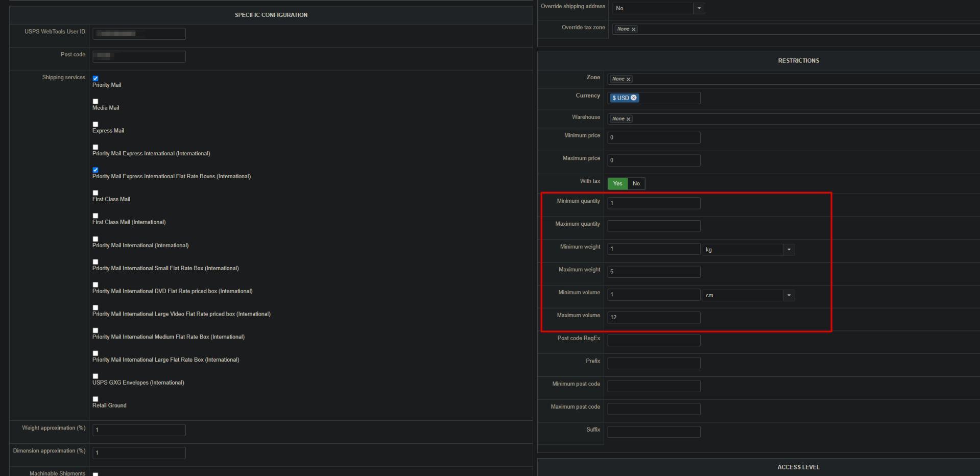Image resolution: width=980 pixels, height=476 pixels.
Task: Open the volume unit cm dropdown
Action: (749, 295)
